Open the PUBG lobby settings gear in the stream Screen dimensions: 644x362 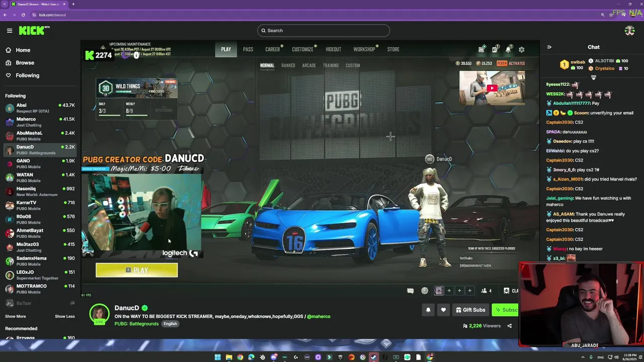[x=521, y=49]
